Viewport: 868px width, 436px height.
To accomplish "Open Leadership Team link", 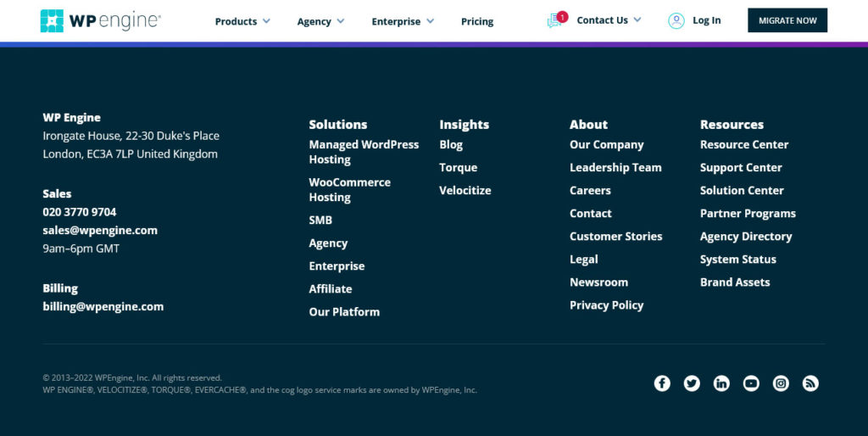I will (x=615, y=167).
